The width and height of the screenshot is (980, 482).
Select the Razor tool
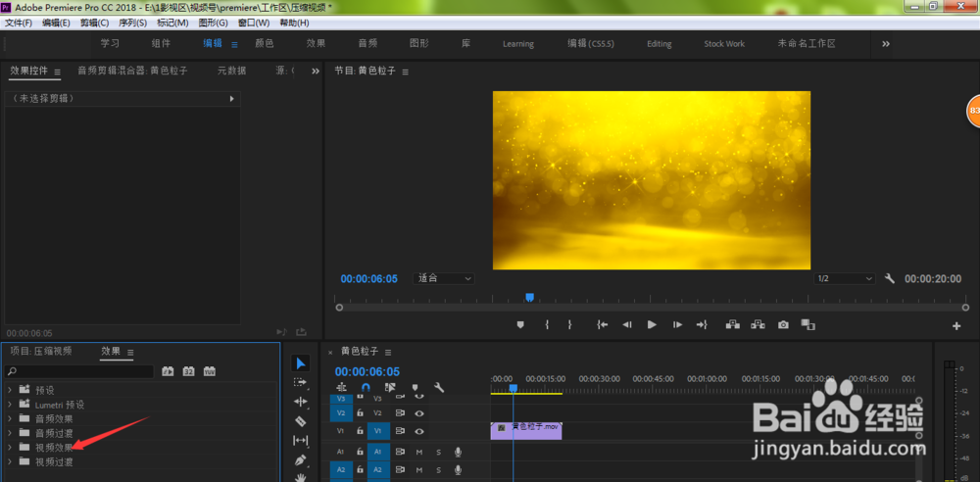[301, 420]
